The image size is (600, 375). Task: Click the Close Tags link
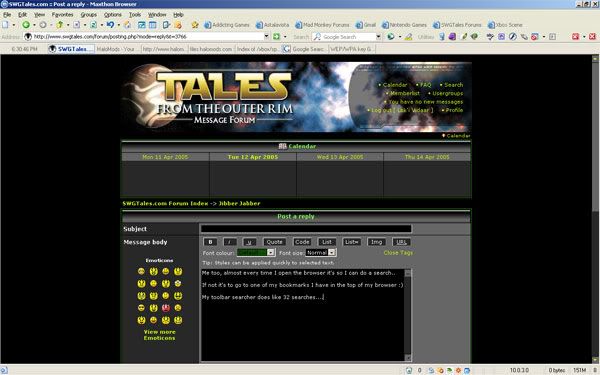[x=398, y=253]
